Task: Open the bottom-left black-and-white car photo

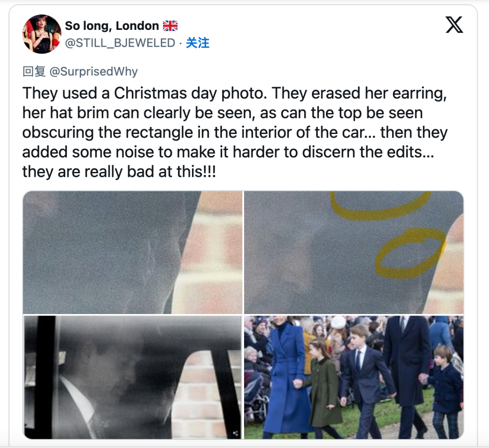Action: pyautogui.click(x=133, y=377)
